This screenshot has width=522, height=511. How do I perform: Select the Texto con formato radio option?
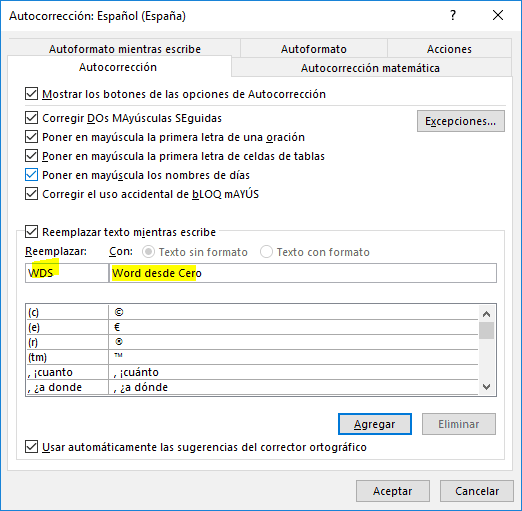point(266,252)
